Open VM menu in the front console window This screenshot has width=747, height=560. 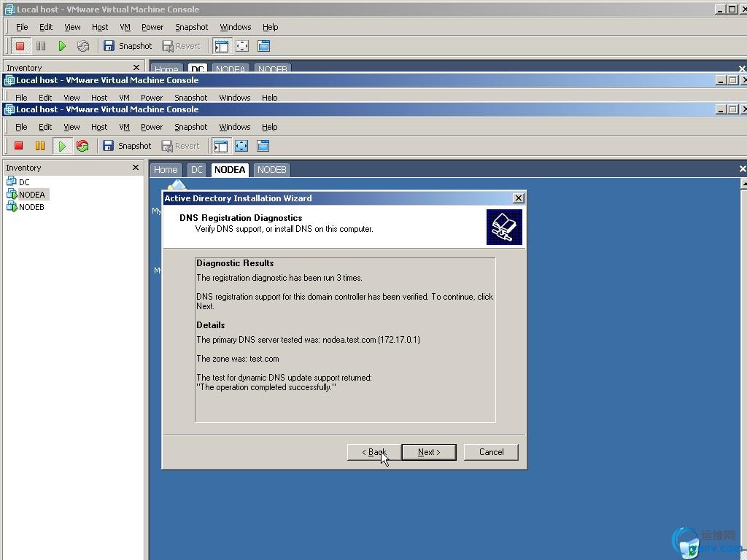coord(124,127)
